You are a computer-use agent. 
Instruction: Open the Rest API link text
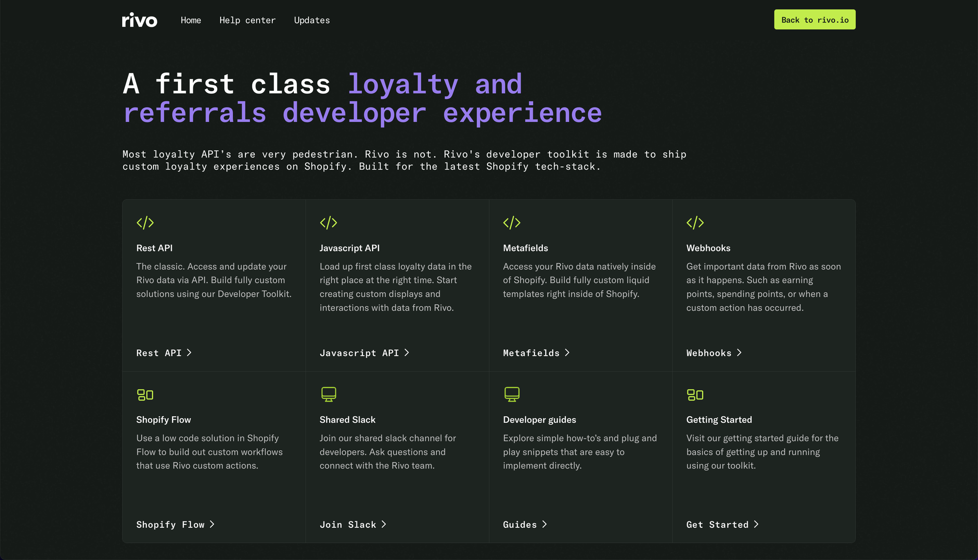[x=159, y=353]
